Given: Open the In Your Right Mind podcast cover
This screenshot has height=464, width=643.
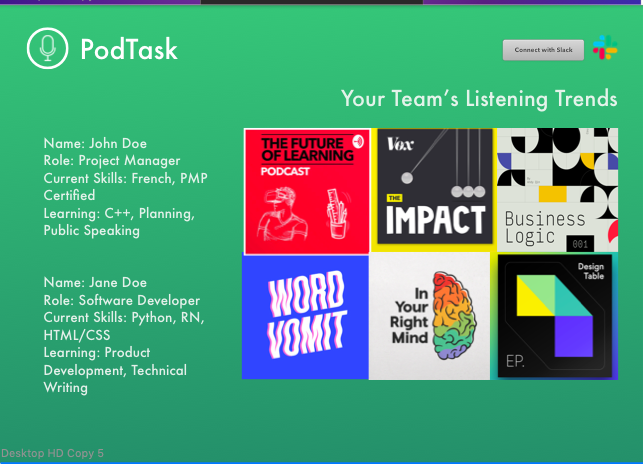Looking at the screenshot, I should [429, 316].
